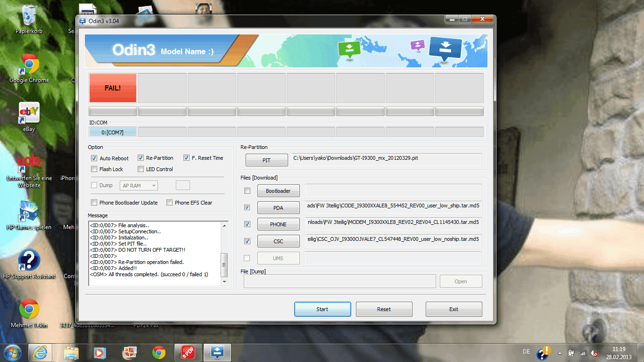This screenshot has width=644, height=362.
Task: Uncheck the CSC file checkbox
Action: coord(247,241)
